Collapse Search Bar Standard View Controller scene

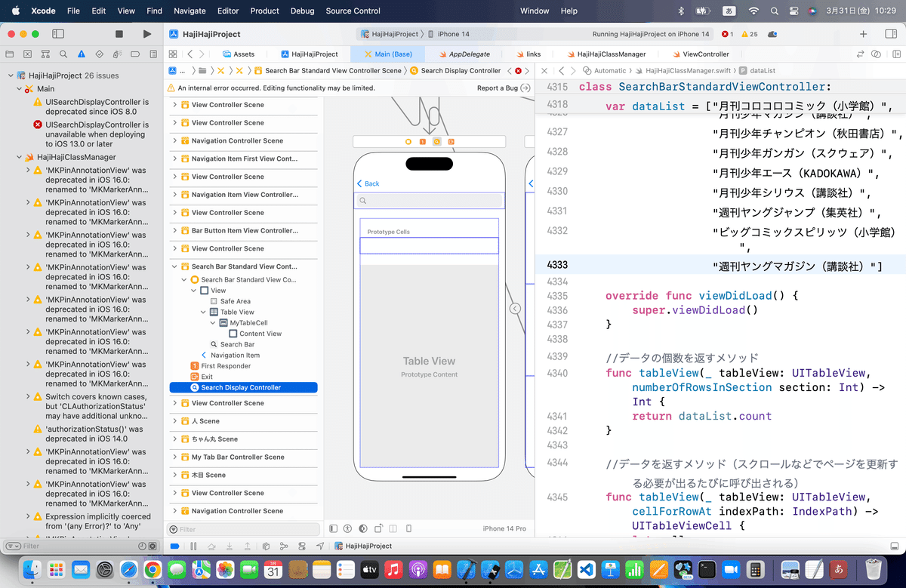175,266
